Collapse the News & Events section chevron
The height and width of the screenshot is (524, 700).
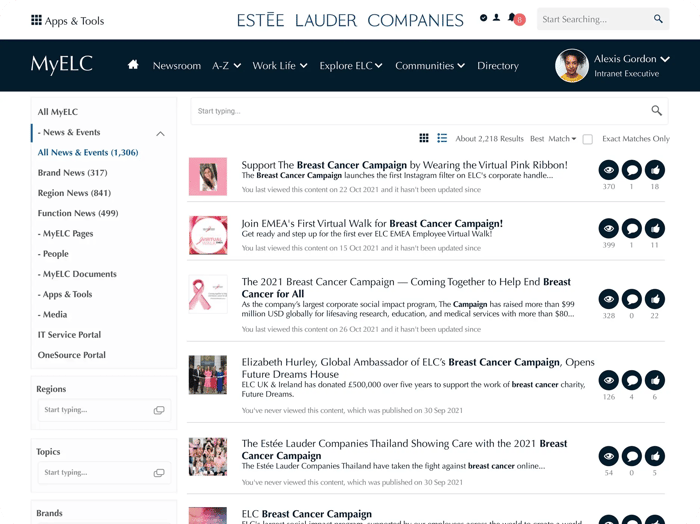pos(161,133)
